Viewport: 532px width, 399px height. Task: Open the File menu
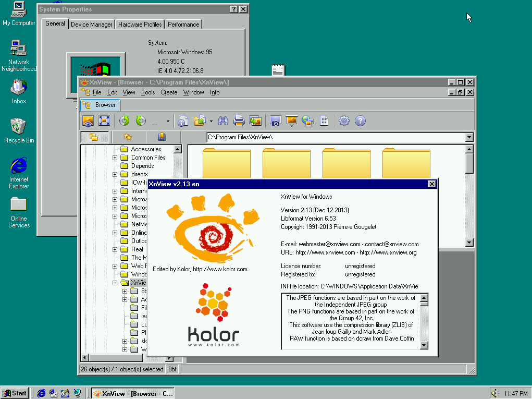tap(97, 92)
